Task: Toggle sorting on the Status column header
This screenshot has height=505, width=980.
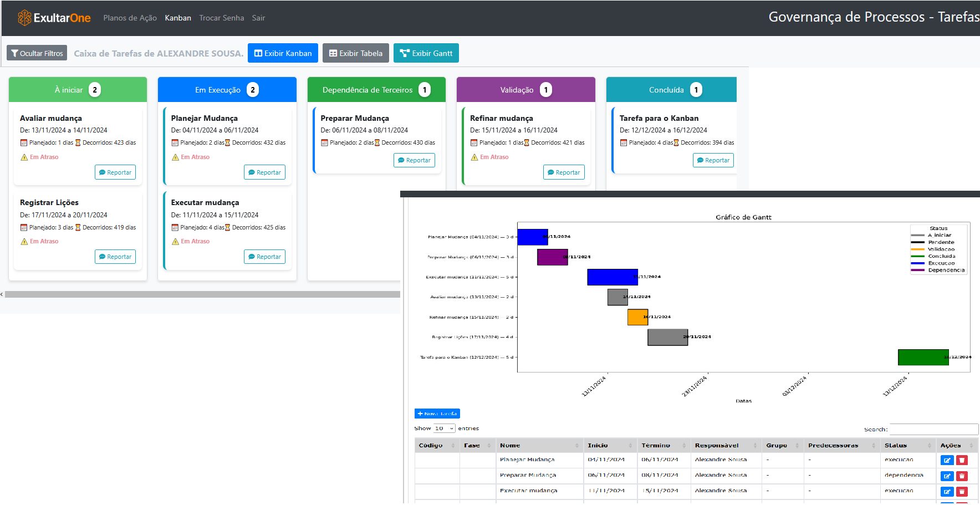Action: coord(907,445)
